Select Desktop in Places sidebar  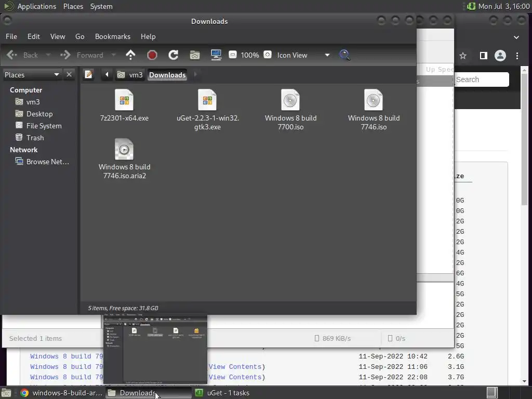point(34,114)
